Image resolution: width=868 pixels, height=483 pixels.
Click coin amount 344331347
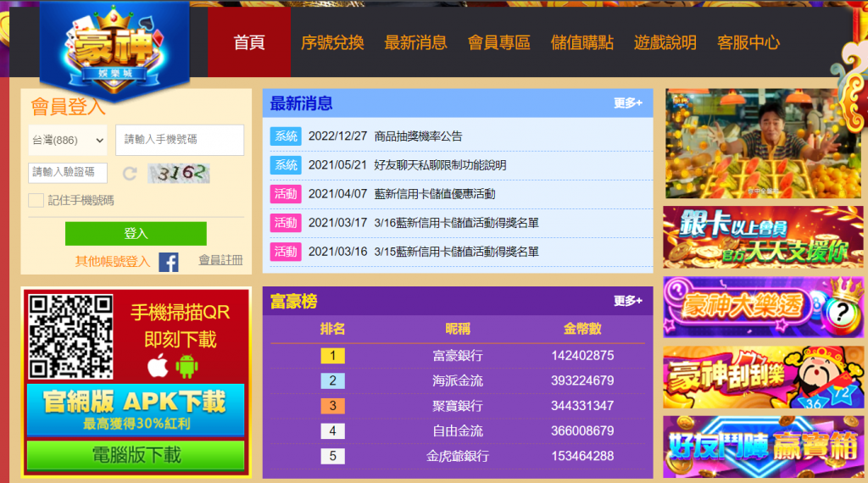pos(582,406)
